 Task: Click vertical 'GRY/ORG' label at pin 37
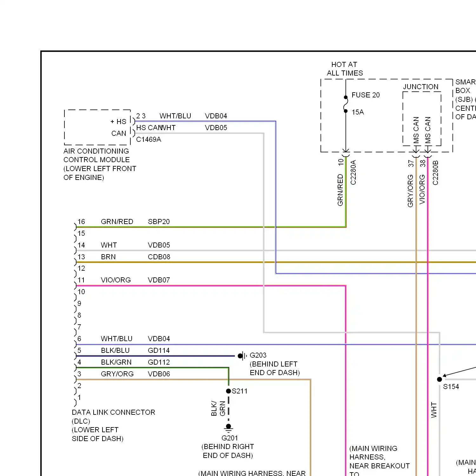click(x=410, y=191)
